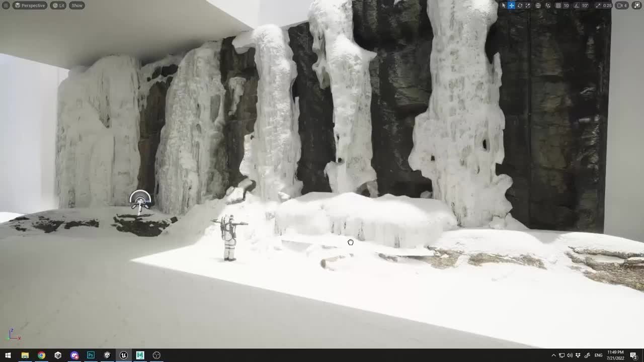Show hidden system tray icons
644x362 pixels.
click(x=553, y=355)
